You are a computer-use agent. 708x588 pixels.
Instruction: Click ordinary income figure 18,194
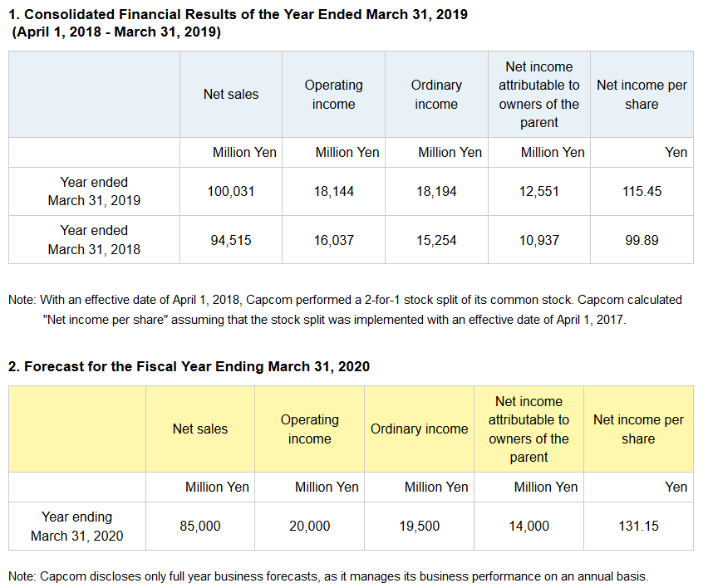click(x=436, y=192)
